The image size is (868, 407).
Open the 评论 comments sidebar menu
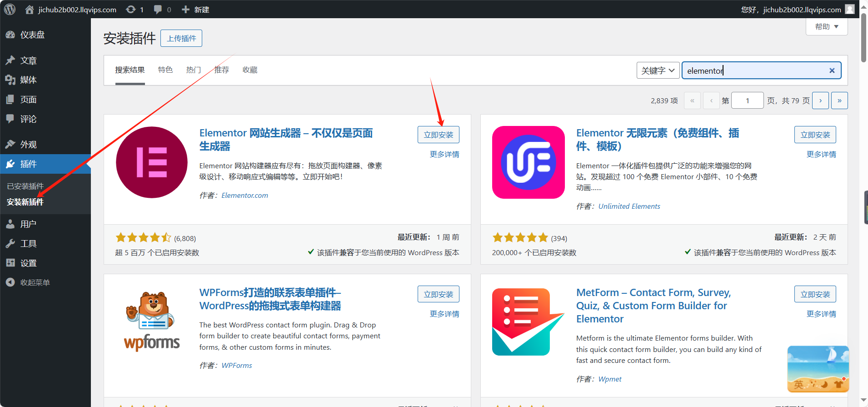[x=45, y=119]
